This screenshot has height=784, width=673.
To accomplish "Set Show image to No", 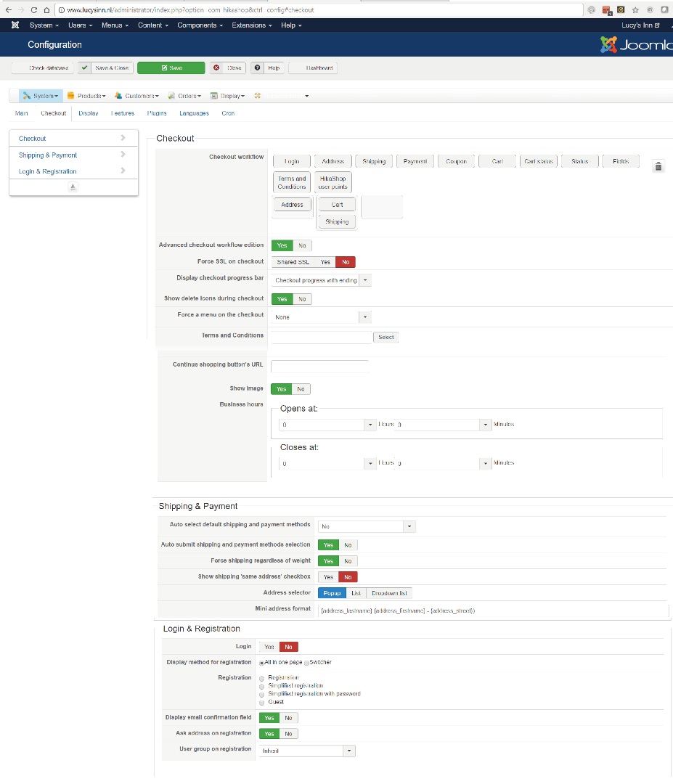I will click(301, 389).
